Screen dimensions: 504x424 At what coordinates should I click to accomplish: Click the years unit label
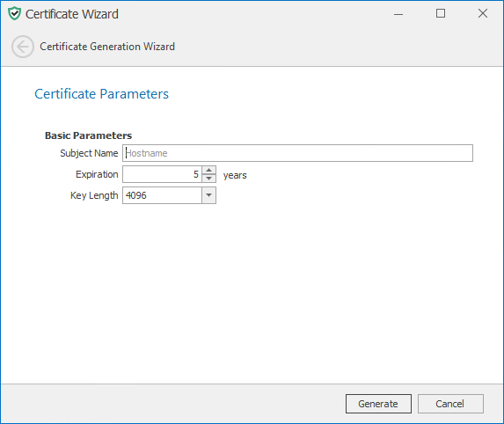(x=235, y=176)
